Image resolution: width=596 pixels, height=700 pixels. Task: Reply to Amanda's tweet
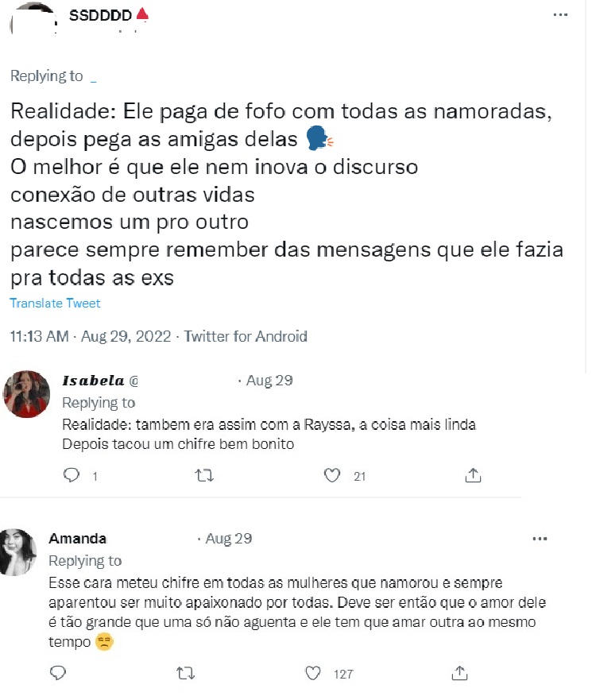click(x=57, y=673)
